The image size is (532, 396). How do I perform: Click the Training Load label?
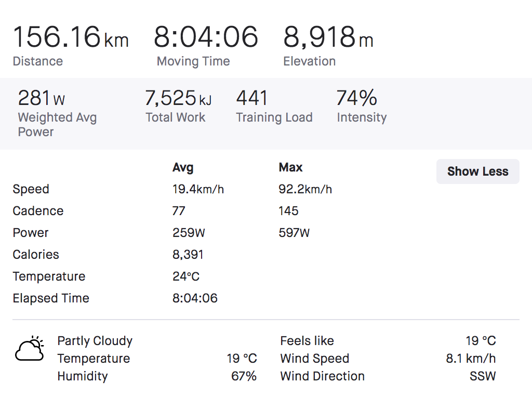point(274,117)
